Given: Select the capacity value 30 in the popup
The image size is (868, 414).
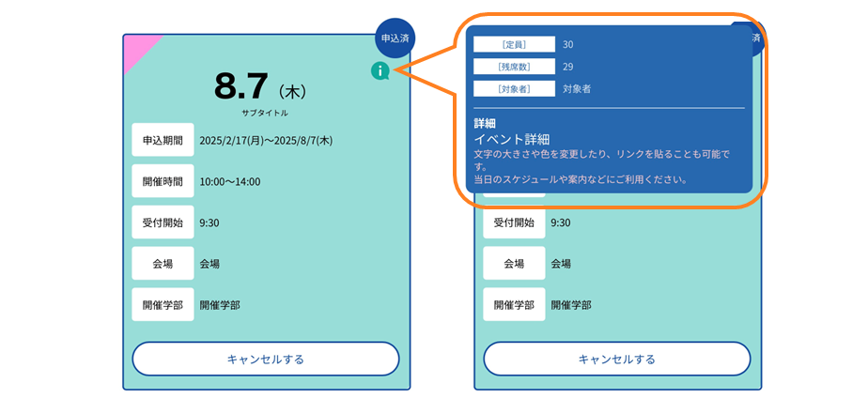Looking at the screenshot, I should (568, 44).
